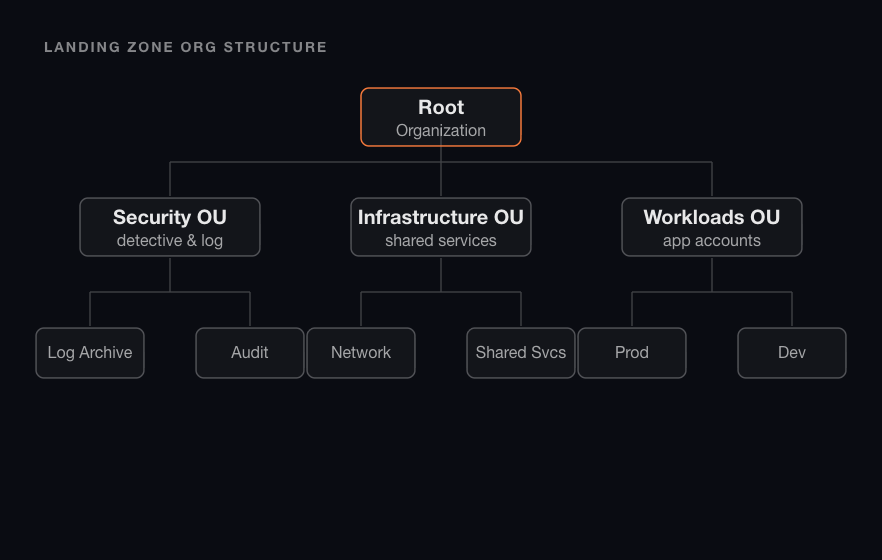Click the Security OU box

tap(170, 227)
